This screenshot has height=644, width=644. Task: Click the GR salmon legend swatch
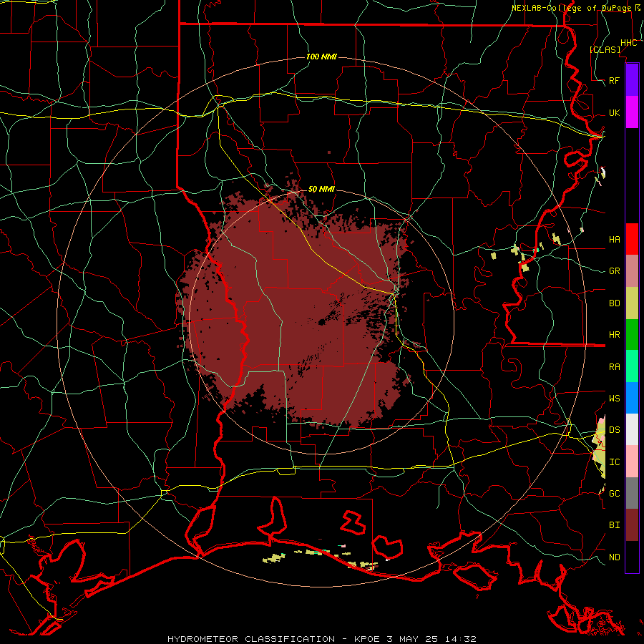point(632,271)
